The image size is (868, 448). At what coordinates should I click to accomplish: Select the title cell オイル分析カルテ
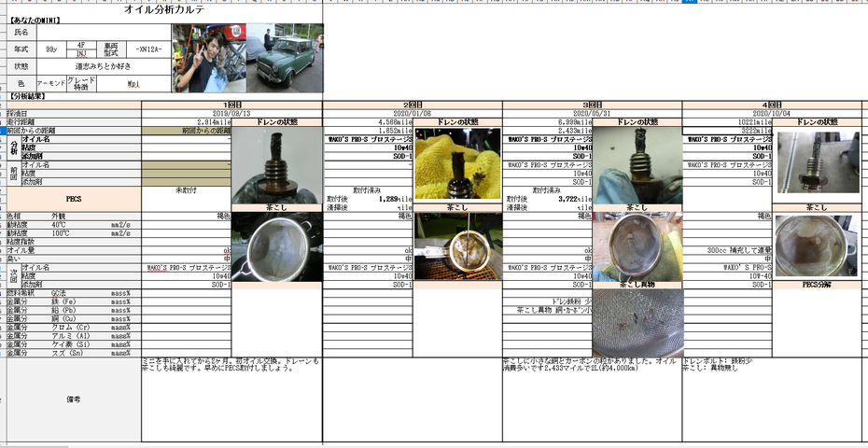point(165,9)
